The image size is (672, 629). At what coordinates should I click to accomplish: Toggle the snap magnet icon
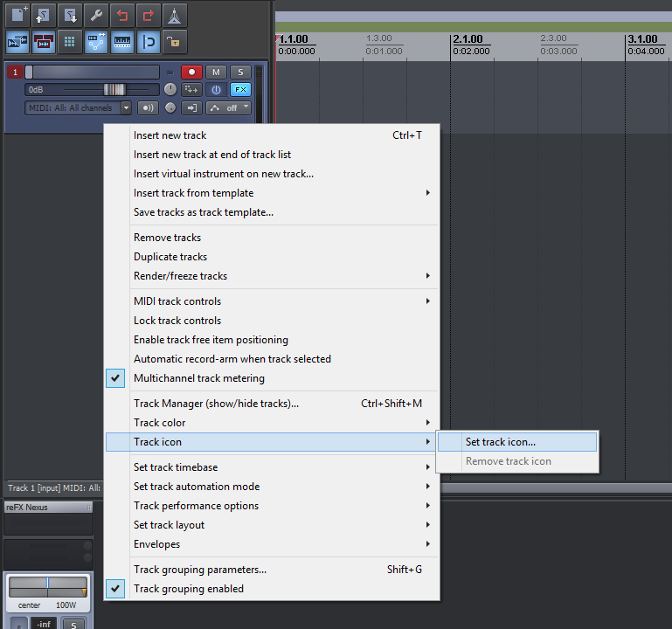coord(149,41)
